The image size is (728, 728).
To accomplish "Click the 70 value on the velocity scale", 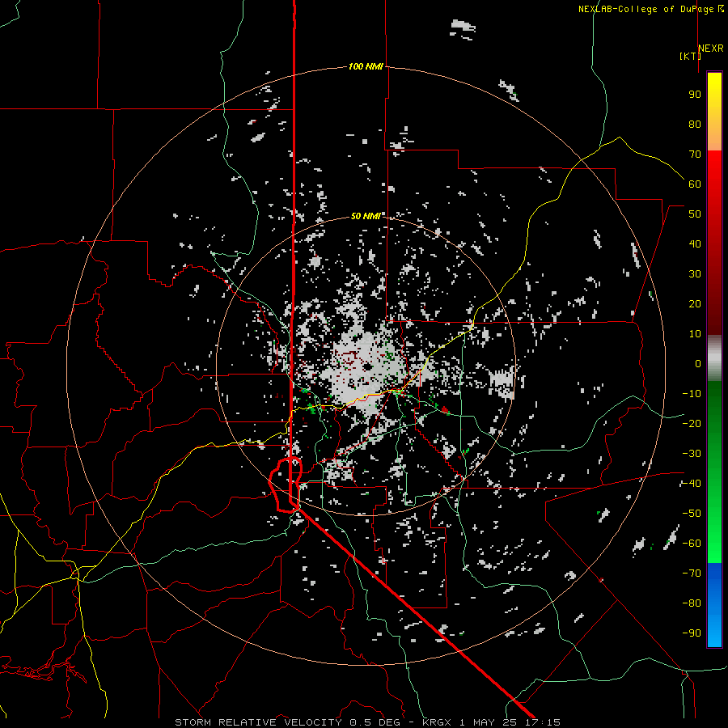I will 695,154.
